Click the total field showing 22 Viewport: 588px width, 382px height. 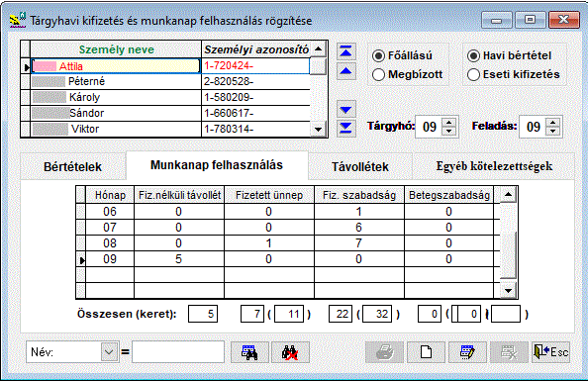pyautogui.click(x=341, y=314)
